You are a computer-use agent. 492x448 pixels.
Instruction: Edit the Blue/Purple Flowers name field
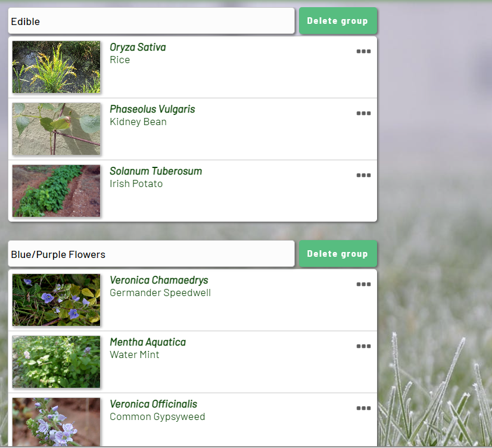(x=151, y=254)
